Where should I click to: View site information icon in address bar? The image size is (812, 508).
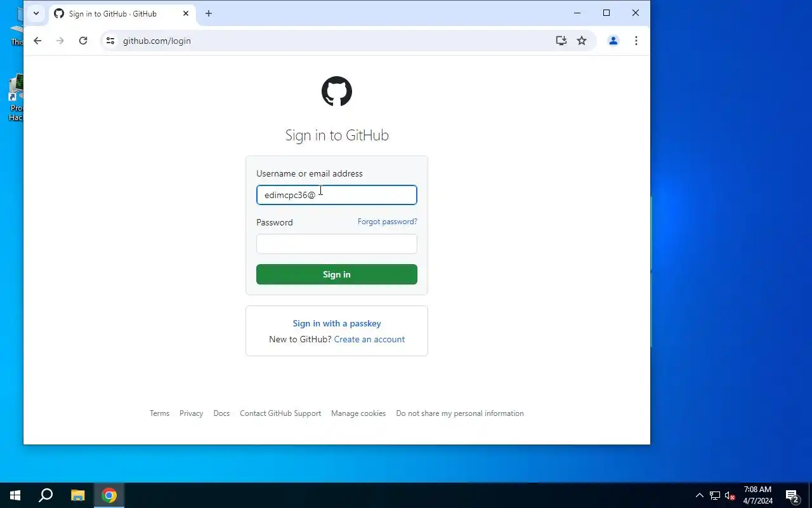(110, 41)
